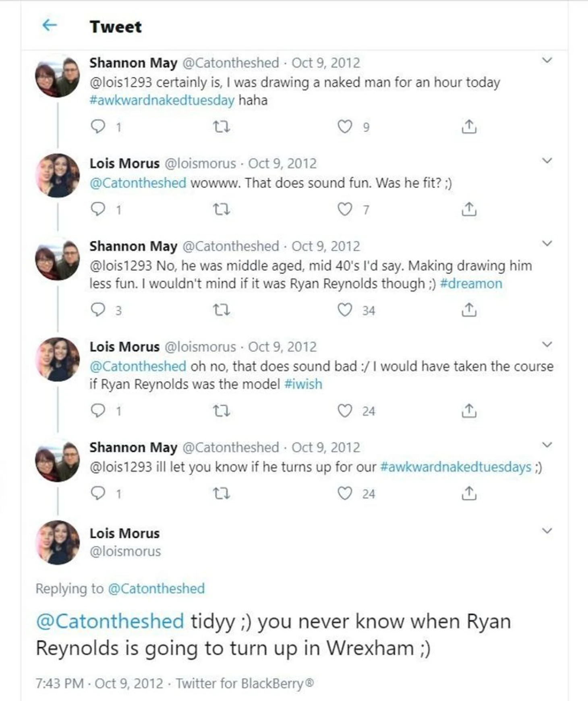
Task: Click the 7:43 PM Oct 9, 2012 timestamp
Action: click(99, 683)
